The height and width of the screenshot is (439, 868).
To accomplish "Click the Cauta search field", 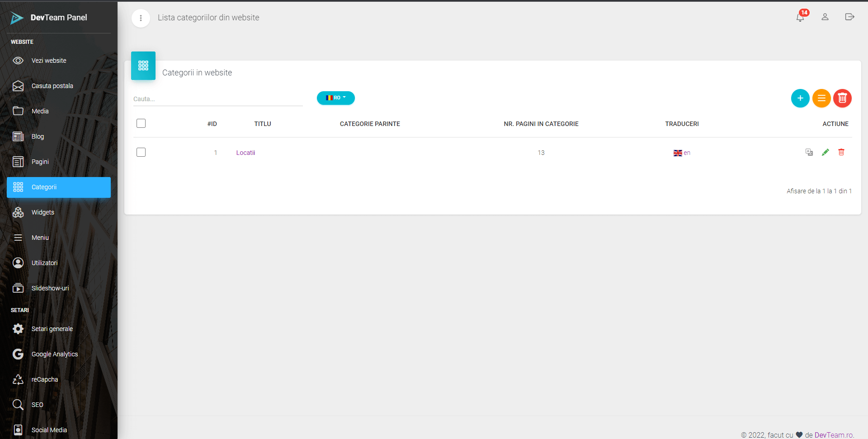I will click(217, 99).
